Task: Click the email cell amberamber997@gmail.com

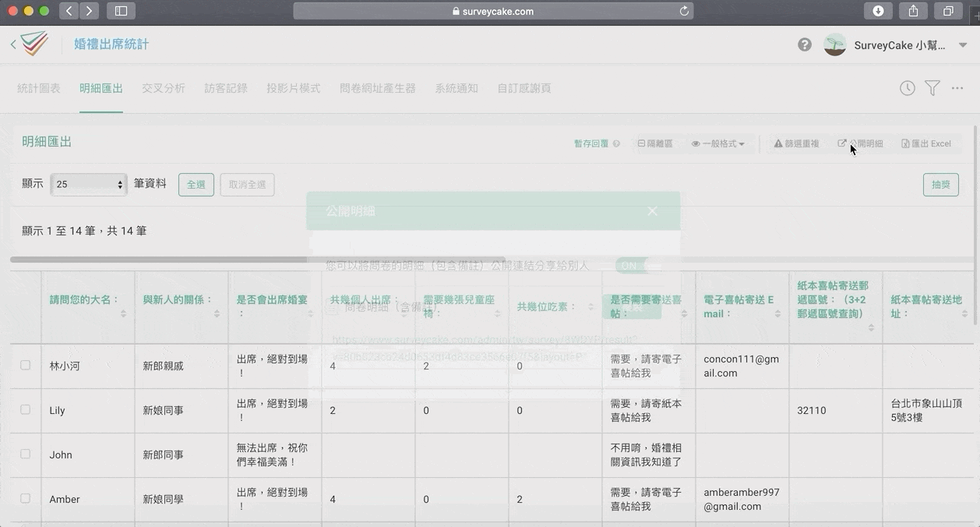Action: click(742, 500)
